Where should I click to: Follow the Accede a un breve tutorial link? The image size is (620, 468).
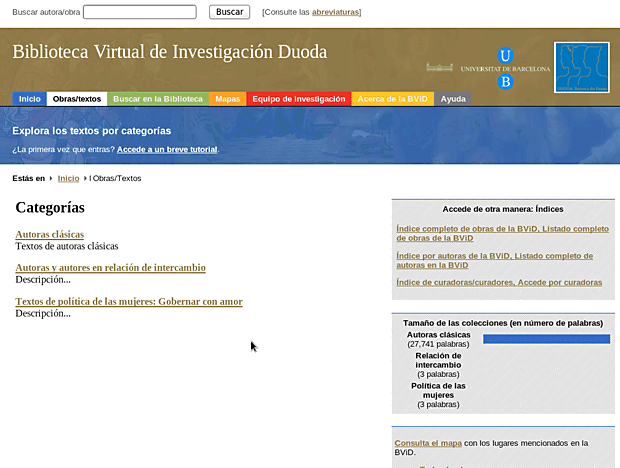click(x=167, y=150)
